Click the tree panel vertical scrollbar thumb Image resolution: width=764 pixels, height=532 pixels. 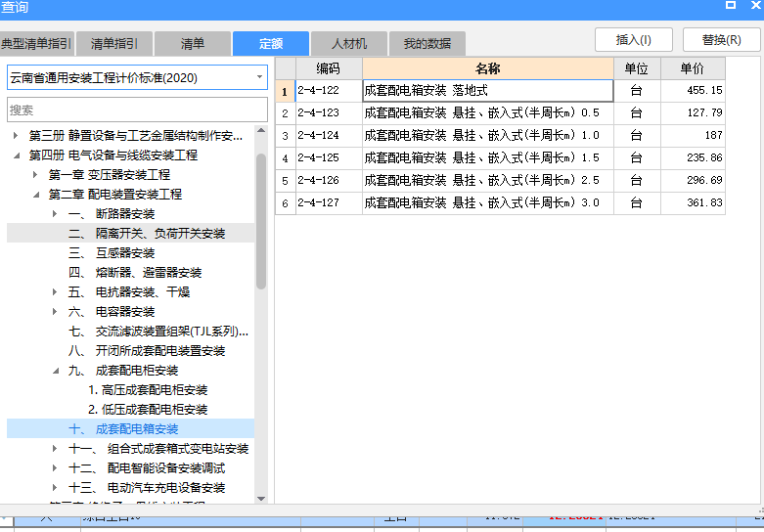click(261, 222)
